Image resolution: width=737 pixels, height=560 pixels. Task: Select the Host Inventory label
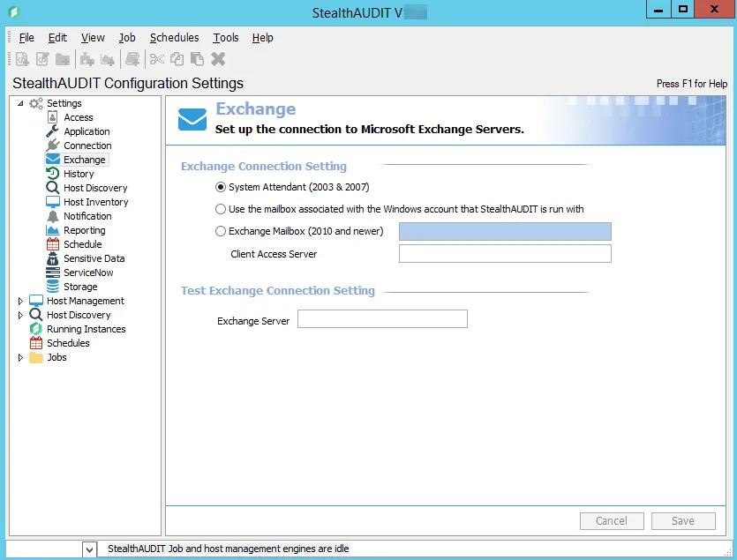[x=96, y=202]
